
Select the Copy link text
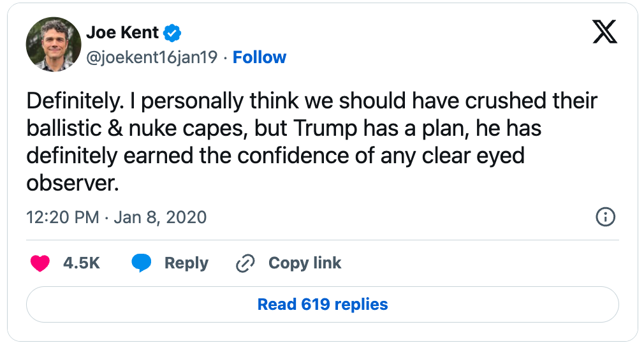[305, 263]
